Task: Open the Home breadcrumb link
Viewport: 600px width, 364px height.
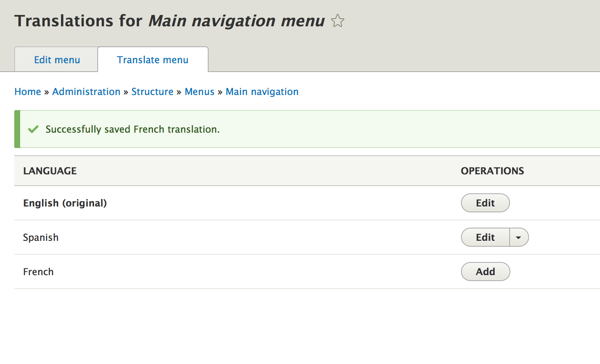Action: click(27, 92)
